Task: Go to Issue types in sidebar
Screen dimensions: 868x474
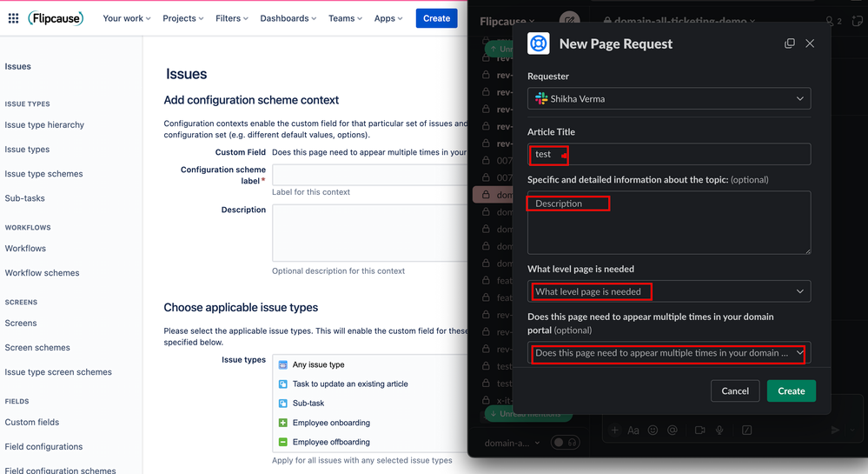Action: [27, 149]
